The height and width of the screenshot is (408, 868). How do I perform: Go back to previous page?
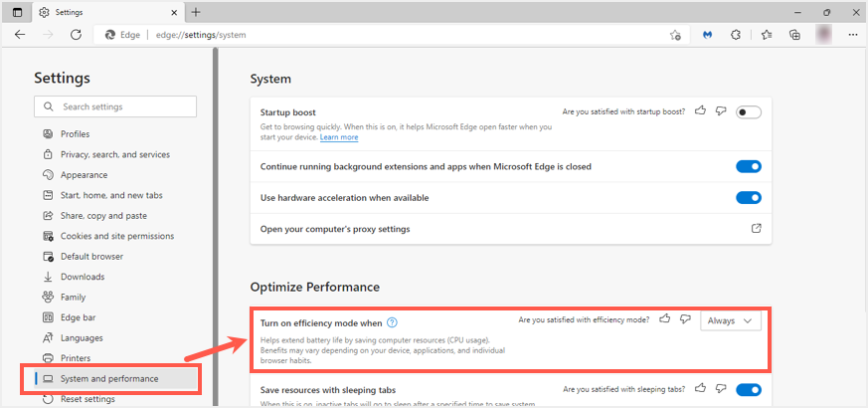click(20, 35)
